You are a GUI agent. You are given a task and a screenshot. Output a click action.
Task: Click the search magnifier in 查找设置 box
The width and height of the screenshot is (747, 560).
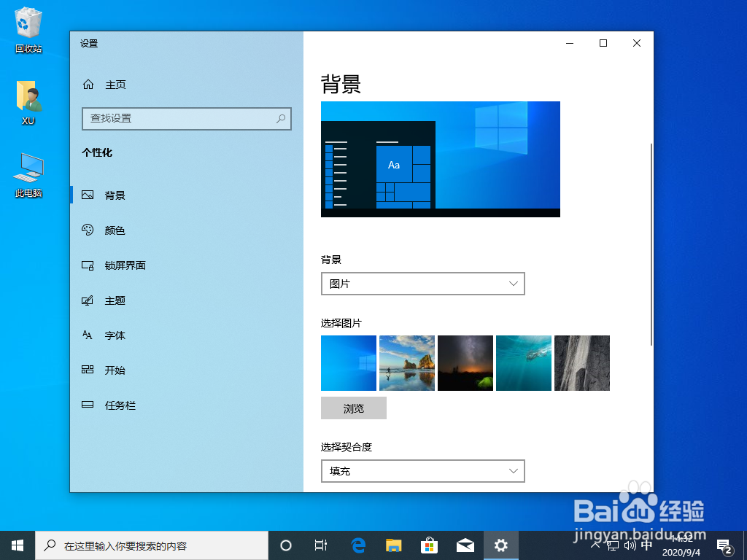pyautogui.click(x=281, y=119)
